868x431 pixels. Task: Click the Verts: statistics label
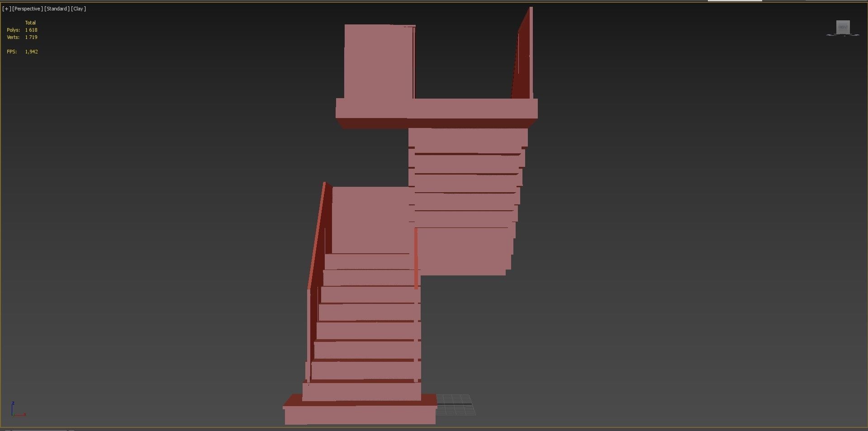point(13,37)
